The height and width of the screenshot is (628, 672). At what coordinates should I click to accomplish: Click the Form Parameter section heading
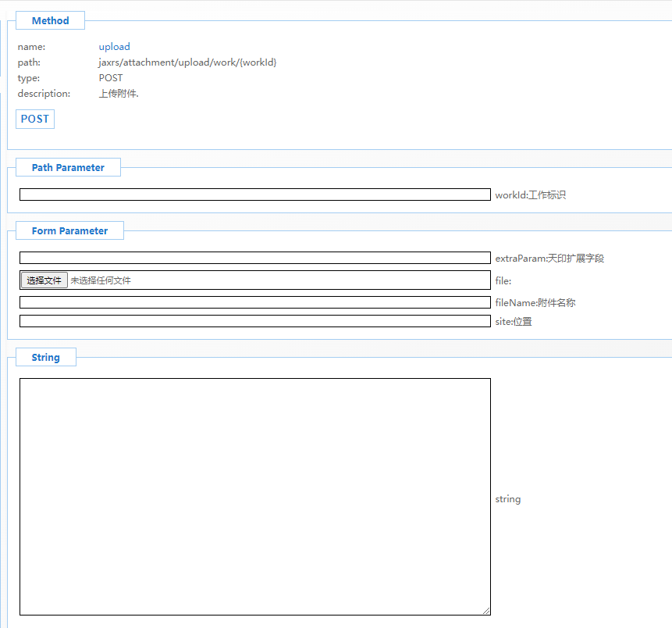pos(69,230)
